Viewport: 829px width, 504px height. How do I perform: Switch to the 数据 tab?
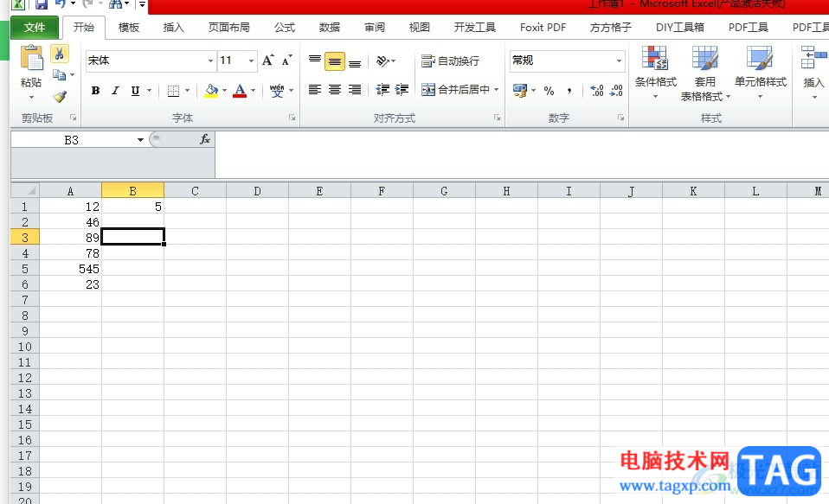(x=330, y=28)
